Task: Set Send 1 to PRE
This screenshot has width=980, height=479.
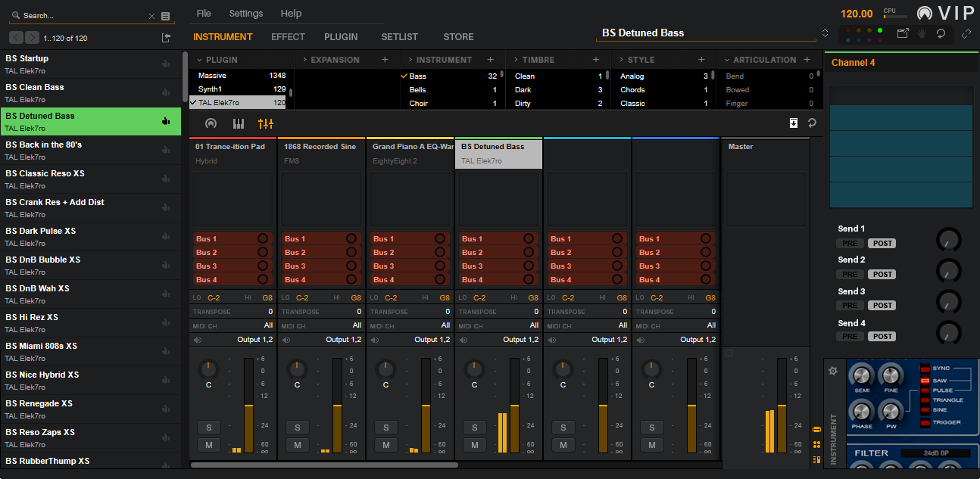Action: click(x=850, y=244)
